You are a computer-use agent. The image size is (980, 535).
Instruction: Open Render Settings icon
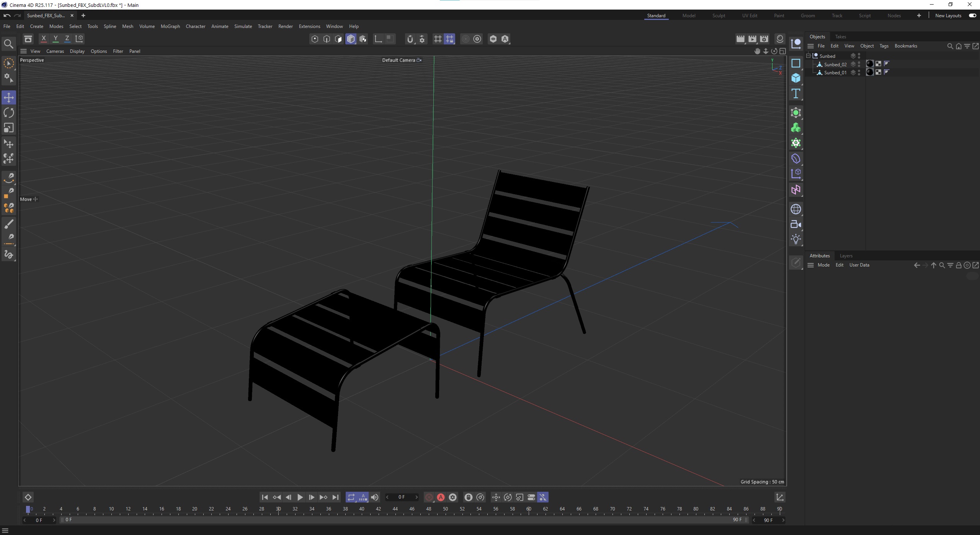coord(764,39)
